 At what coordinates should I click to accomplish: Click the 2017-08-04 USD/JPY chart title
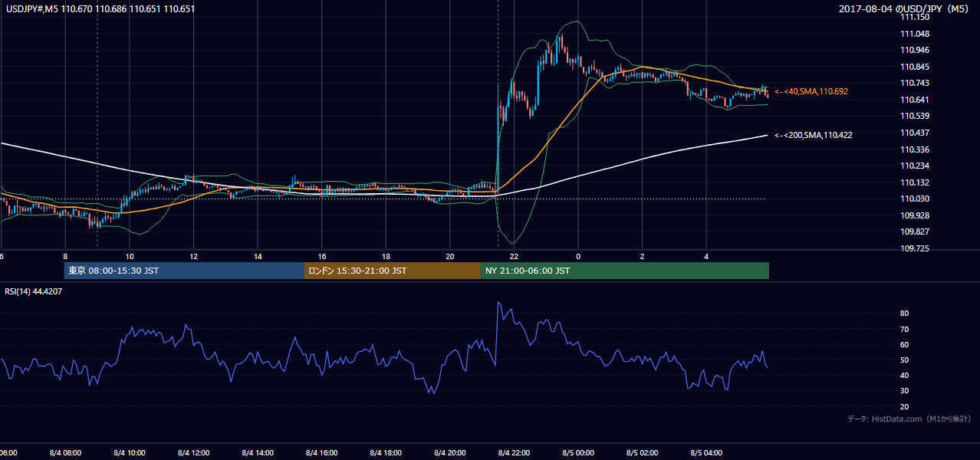906,9
